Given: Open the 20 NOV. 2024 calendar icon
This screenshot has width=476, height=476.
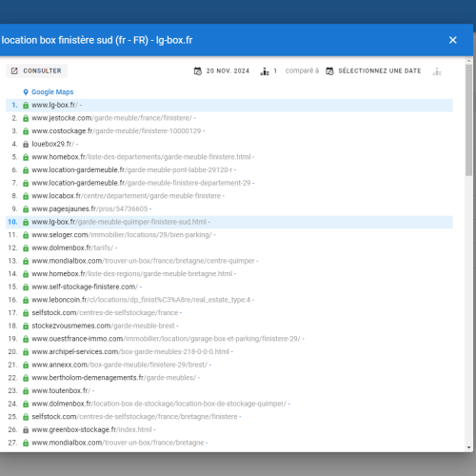Looking at the screenshot, I should [x=198, y=71].
